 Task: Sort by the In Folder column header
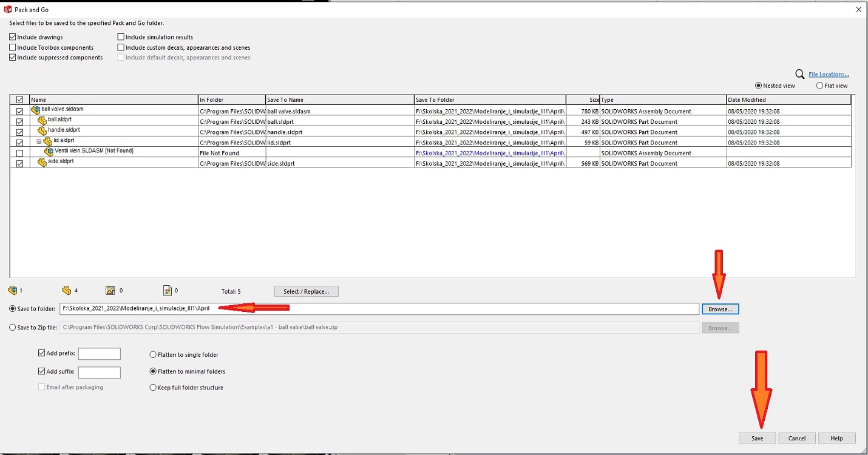pos(232,99)
